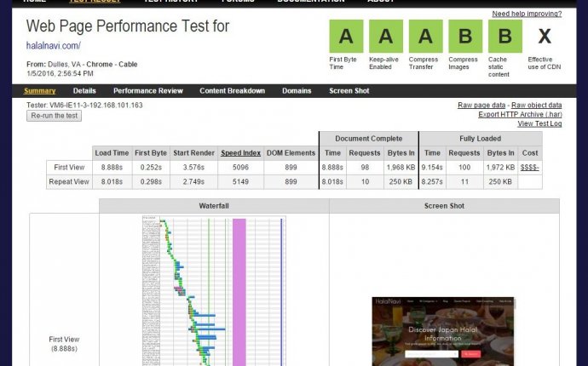Select Repeat View fully loaded time 8.257s
Image resolution: width=588 pixels, height=366 pixels.
click(x=432, y=181)
